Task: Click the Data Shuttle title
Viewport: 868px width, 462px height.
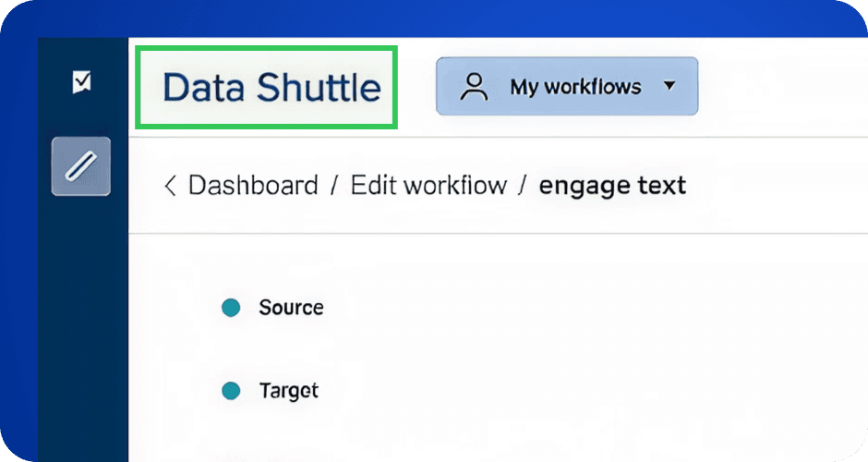Action: pos(271,88)
